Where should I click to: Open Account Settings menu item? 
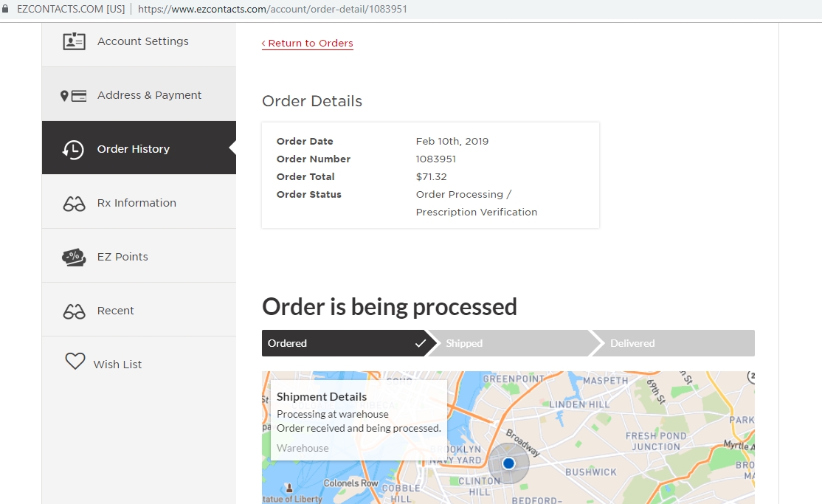click(x=142, y=41)
